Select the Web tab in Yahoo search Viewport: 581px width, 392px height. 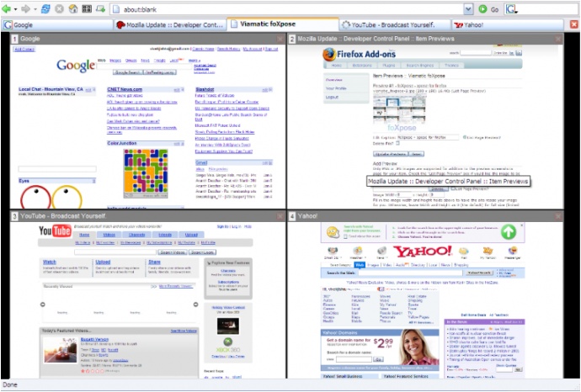click(x=360, y=265)
